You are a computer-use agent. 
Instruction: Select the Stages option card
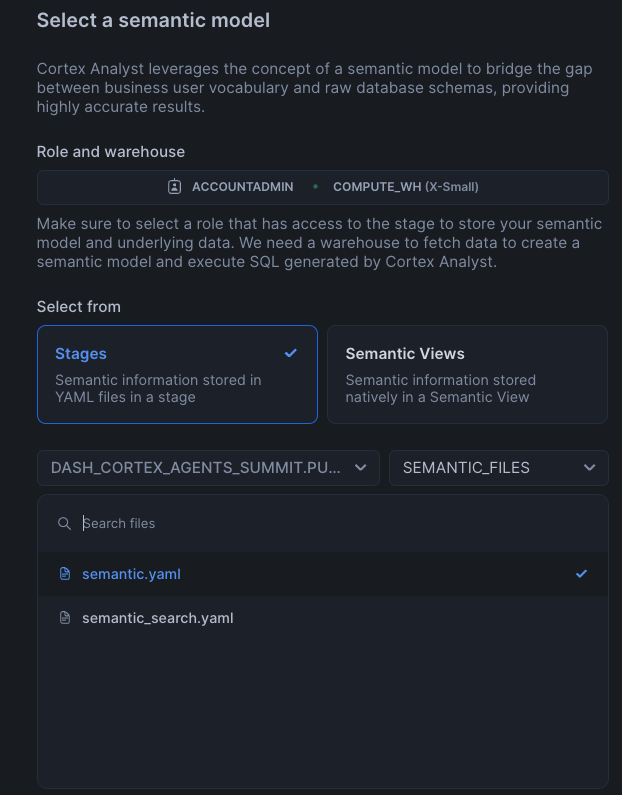177,374
